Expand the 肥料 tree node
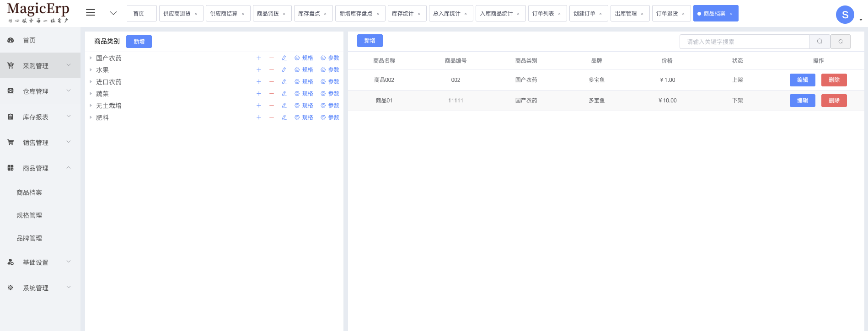868x331 pixels. coord(91,117)
